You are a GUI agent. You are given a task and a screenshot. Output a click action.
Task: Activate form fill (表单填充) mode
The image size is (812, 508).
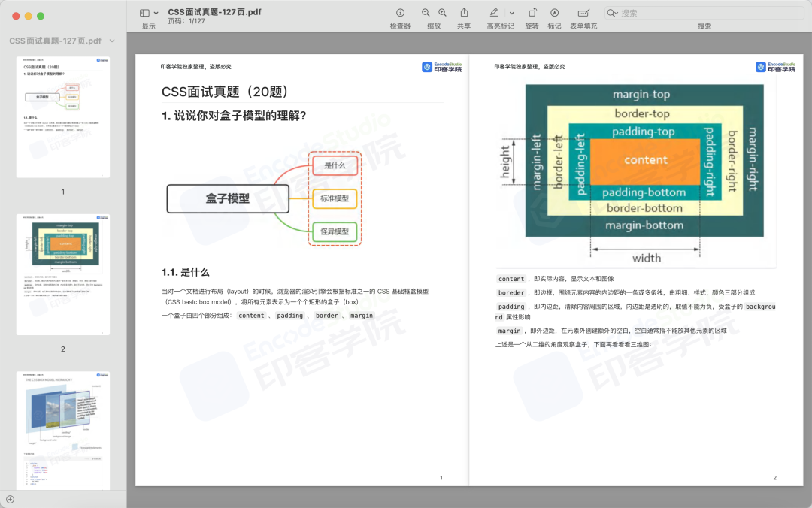[x=583, y=12]
